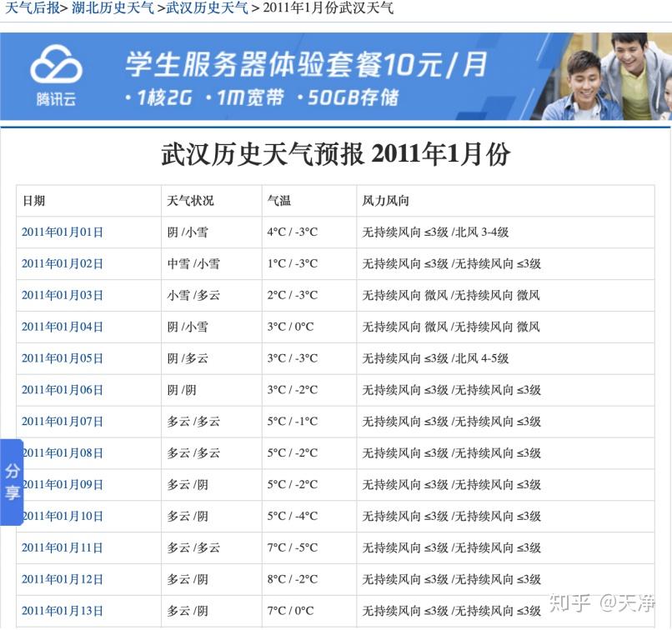
Task: Click the 2011年1月份武汉天气 breadcrumb text
Action: 328,7
